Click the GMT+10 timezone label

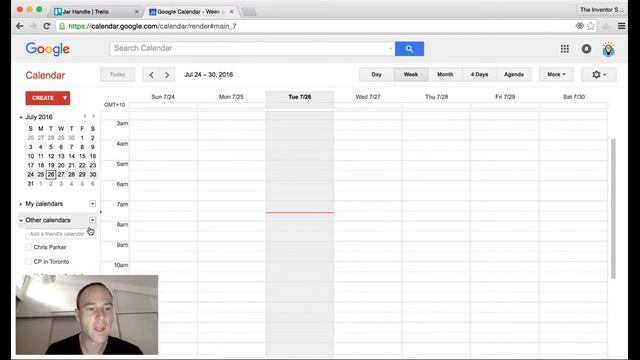(114, 105)
